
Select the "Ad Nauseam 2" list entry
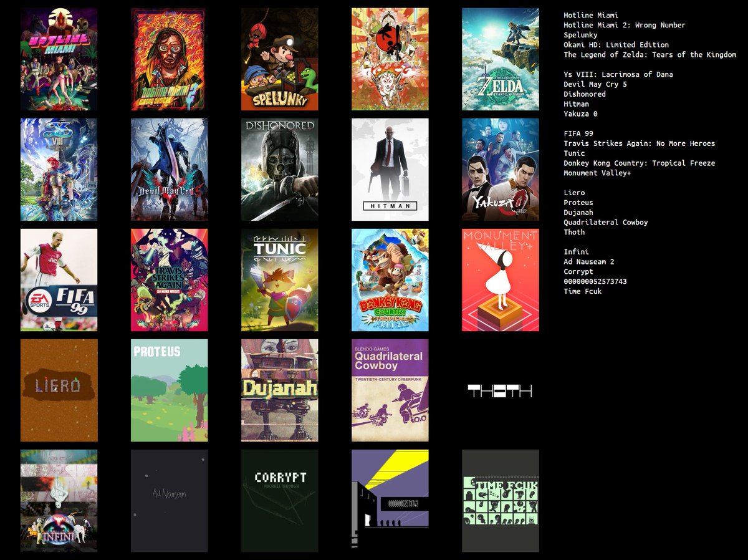click(x=589, y=262)
